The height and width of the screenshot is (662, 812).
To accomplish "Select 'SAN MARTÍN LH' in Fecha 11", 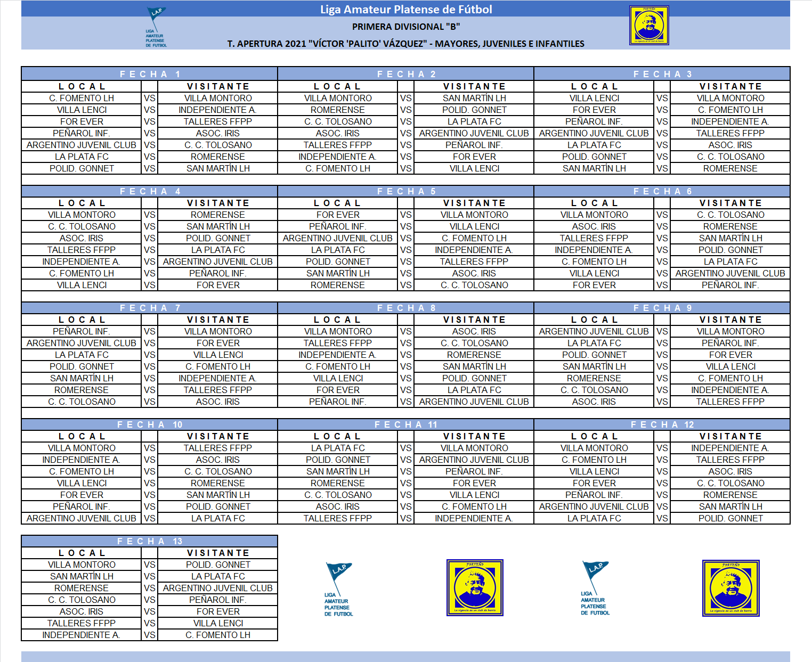I will tap(338, 471).
